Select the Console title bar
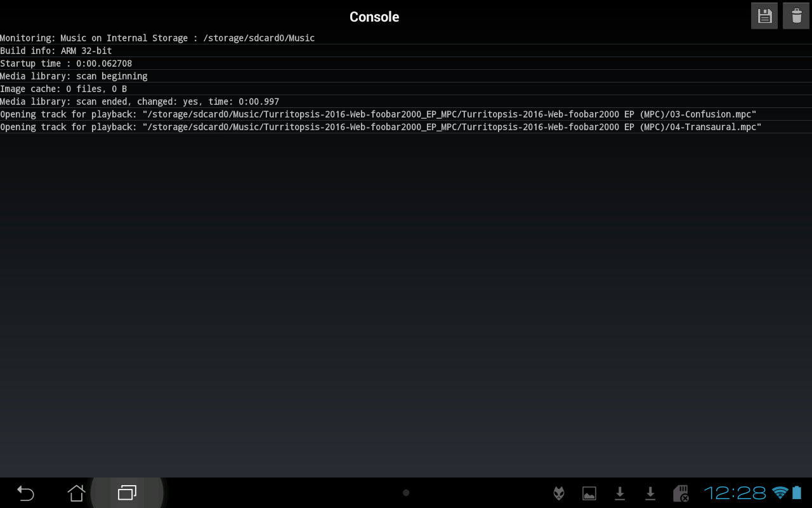Image resolution: width=812 pixels, height=508 pixels. point(374,17)
